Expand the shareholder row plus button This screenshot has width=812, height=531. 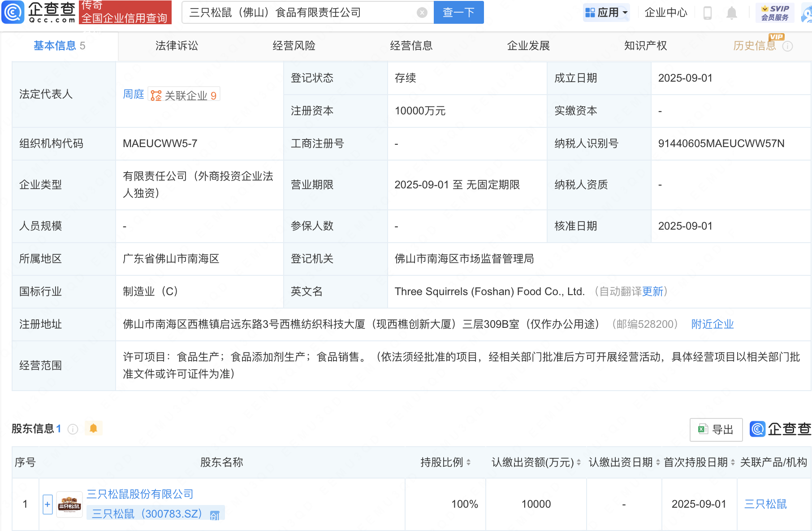(48, 505)
